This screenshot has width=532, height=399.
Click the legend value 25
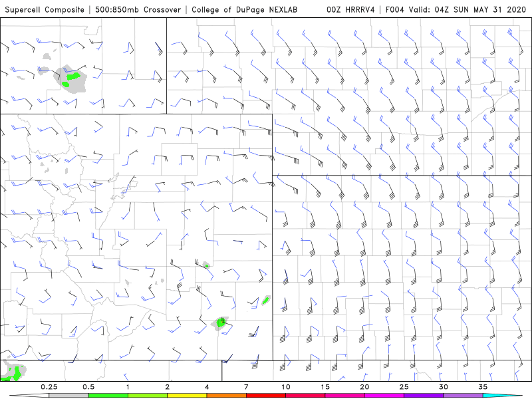tap(404, 387)
